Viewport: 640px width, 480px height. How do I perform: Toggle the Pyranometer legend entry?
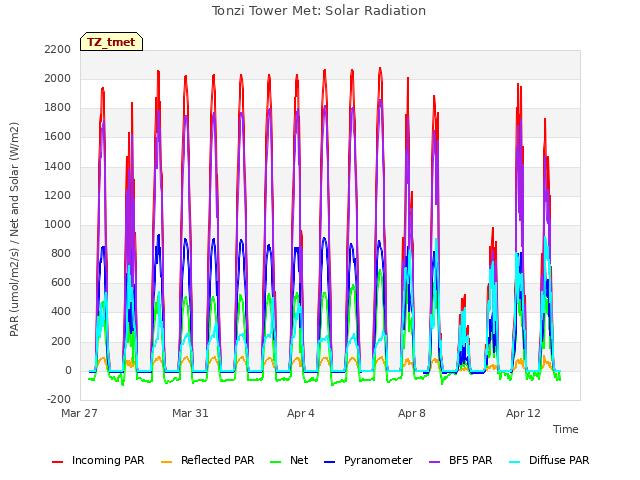(x=369, y=460)
